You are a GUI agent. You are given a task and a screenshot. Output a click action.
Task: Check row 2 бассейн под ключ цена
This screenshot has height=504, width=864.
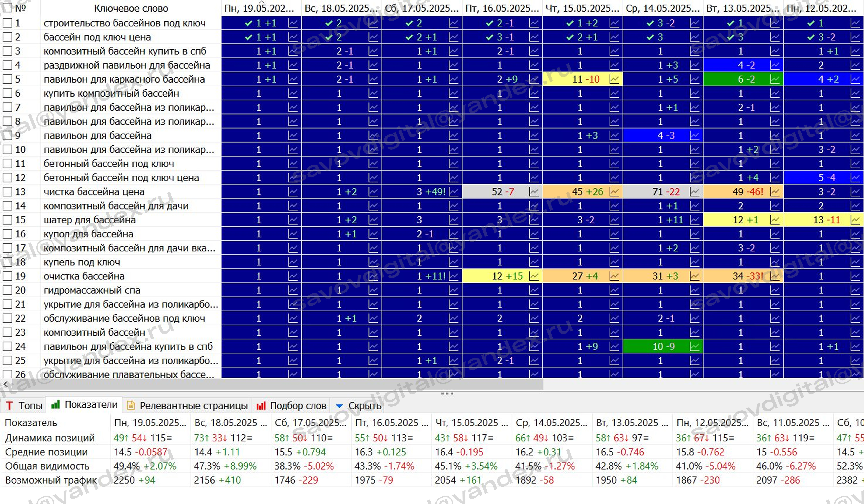coord(7,37)
